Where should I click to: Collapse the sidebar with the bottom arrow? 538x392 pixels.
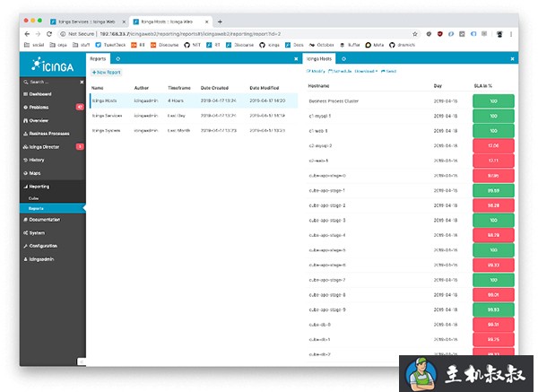[82, 362]
